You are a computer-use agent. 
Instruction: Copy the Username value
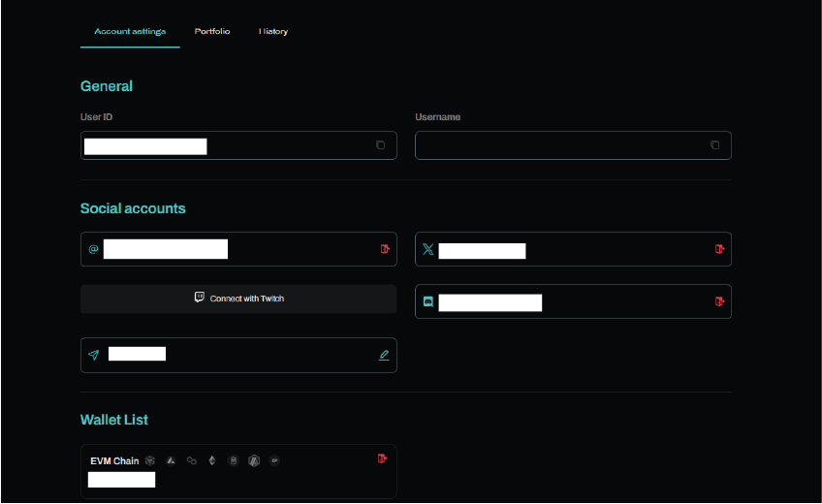[715, 145]
